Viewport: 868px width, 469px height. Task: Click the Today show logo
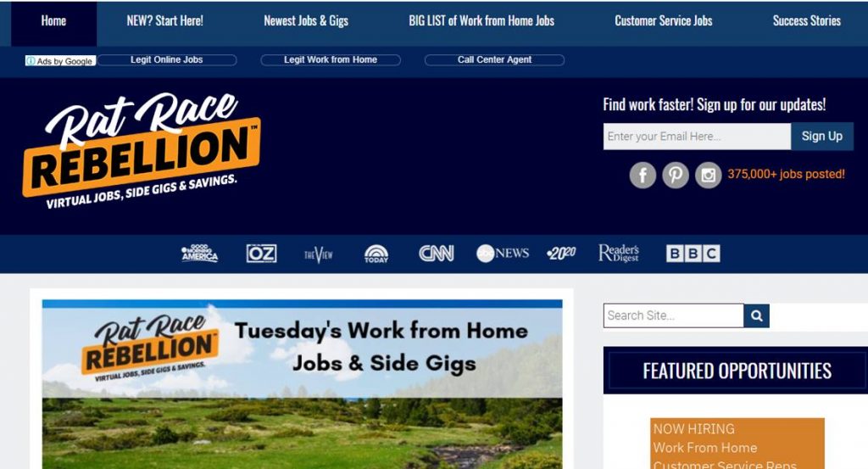point(376,254)
